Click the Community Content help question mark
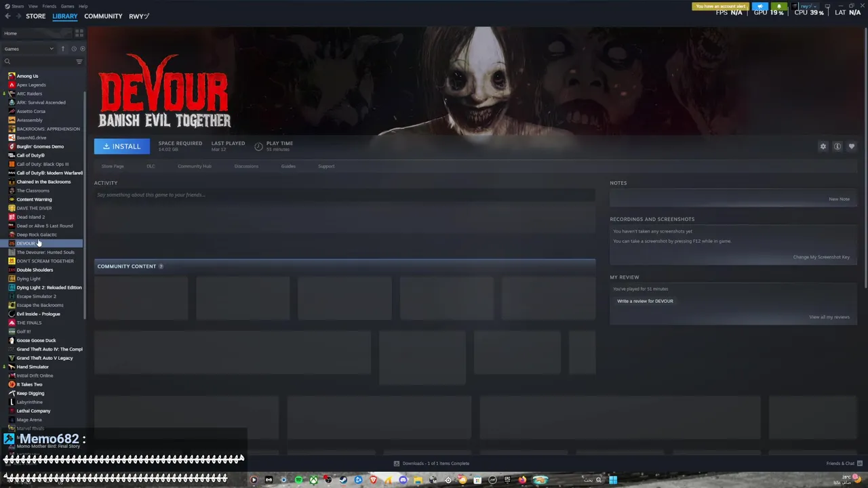Image resolution: width=868 pixels, height=488 pixels. coord(161,266)
